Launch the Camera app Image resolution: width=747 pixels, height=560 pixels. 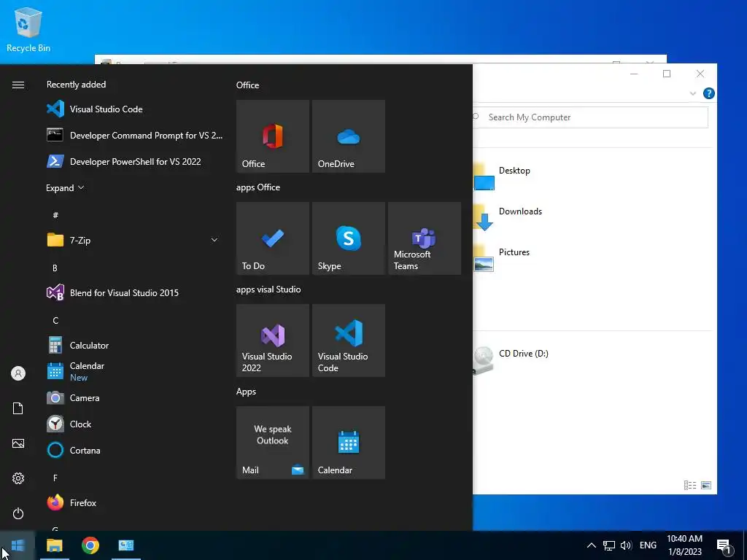(x=133, y=397)
